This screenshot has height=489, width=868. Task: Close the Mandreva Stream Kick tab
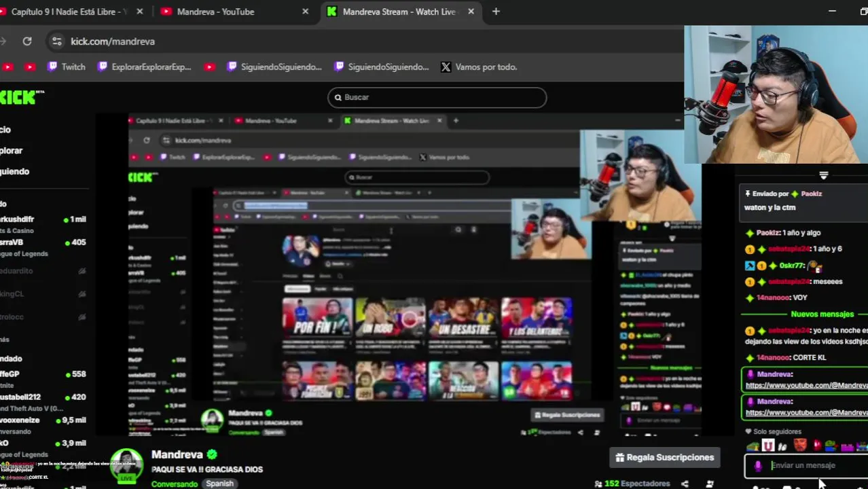click(471, 12)
